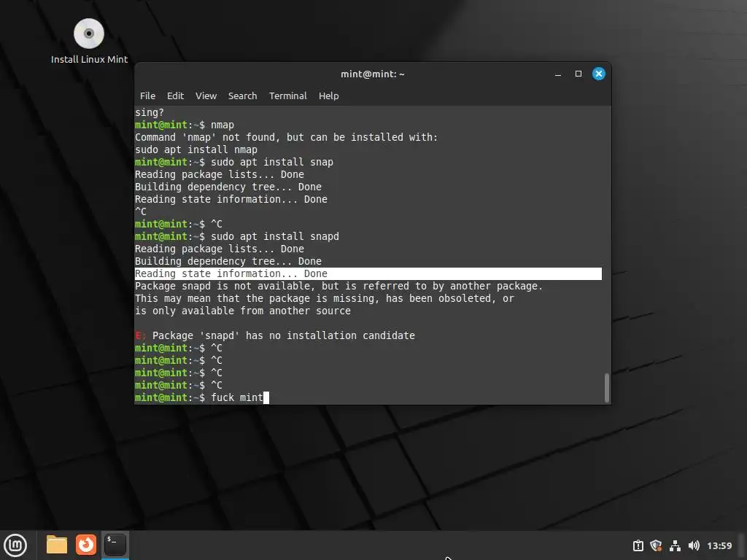747x560 pixels.
Task: Open the security shield tray icon
Action: (656, 545)
